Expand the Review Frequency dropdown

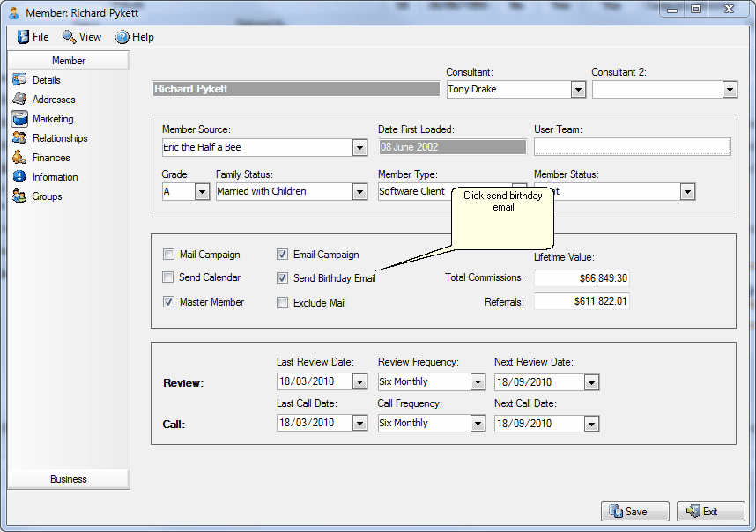coord(478,382)
